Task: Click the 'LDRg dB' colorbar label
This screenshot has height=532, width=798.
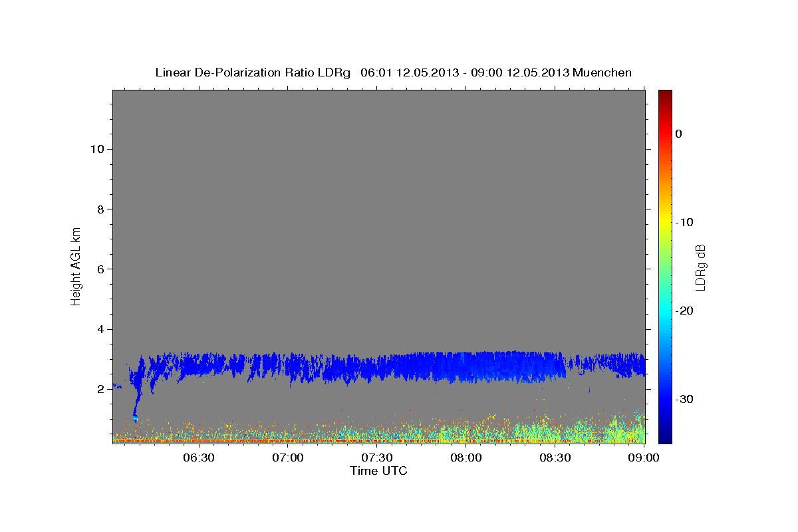Action: point(700,267)
